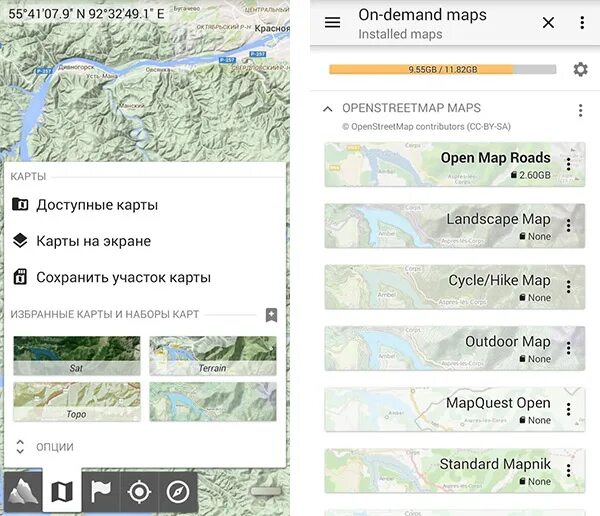Close the On-demand maps screen
The width and height of the screenshot is (600, 516).
point(548,23)
